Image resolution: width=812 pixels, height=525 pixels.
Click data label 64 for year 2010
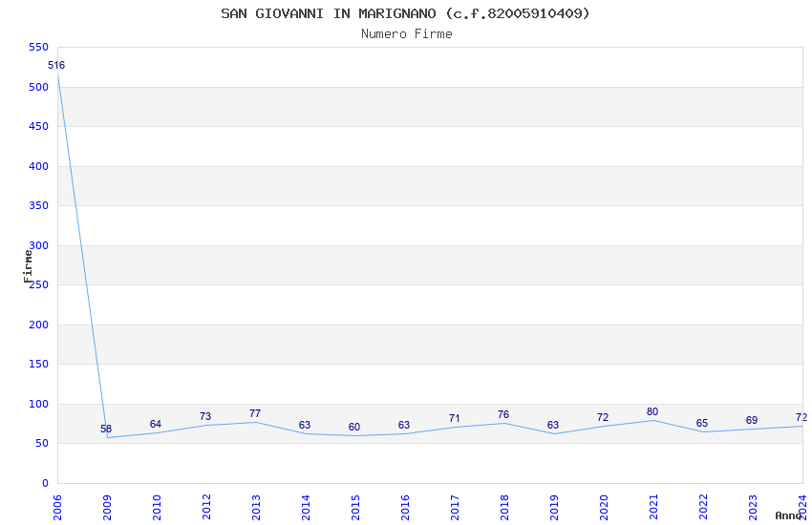156,424
